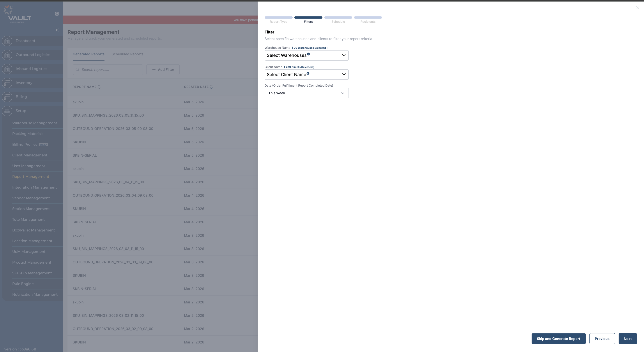Click the Previous button

602,338
